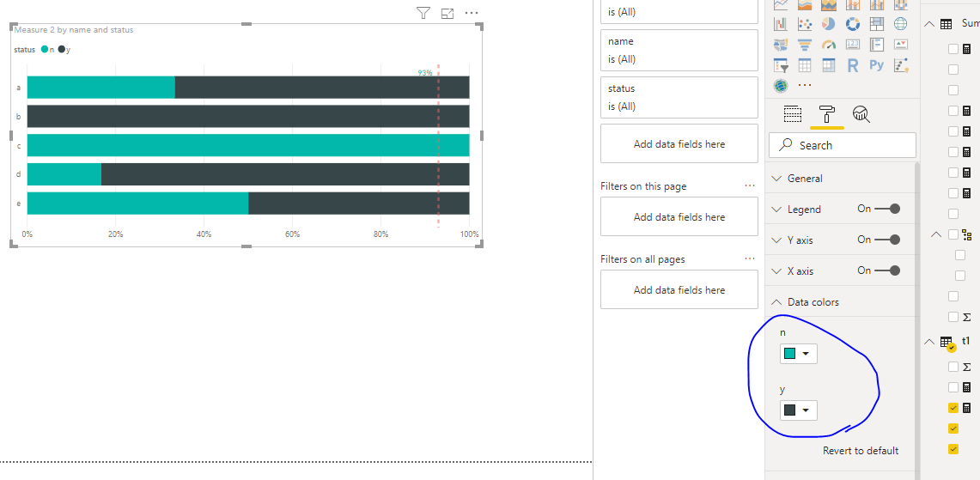
Task: Choose the Pie chart visualization
Action: point(828,24)
